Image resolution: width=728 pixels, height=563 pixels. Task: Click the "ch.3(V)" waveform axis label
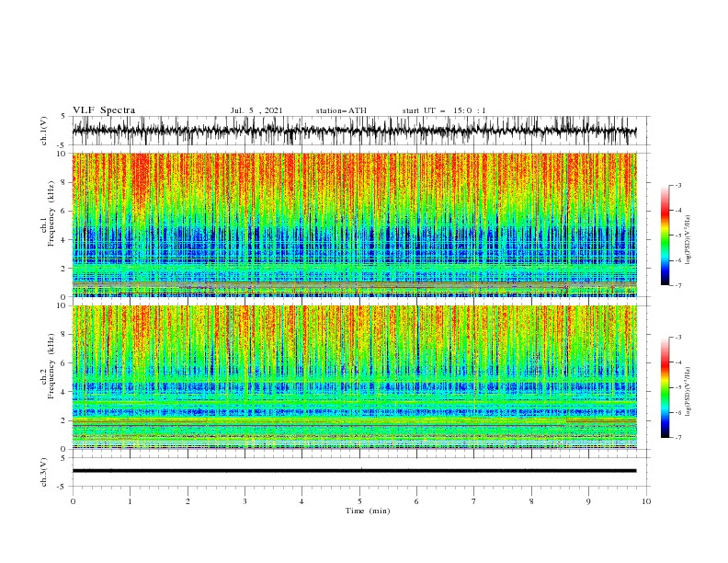pyautogui.click(x=44, y=472)
